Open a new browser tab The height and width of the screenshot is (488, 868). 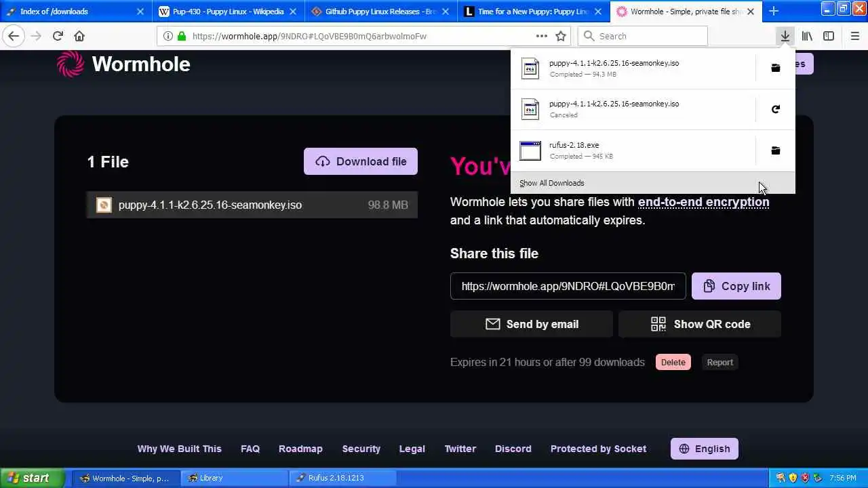774,11
